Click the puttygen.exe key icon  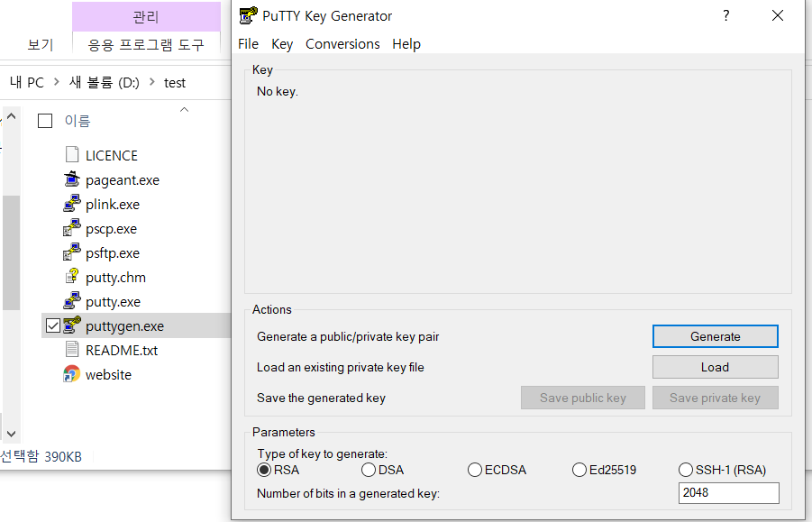tap(72, 325)
